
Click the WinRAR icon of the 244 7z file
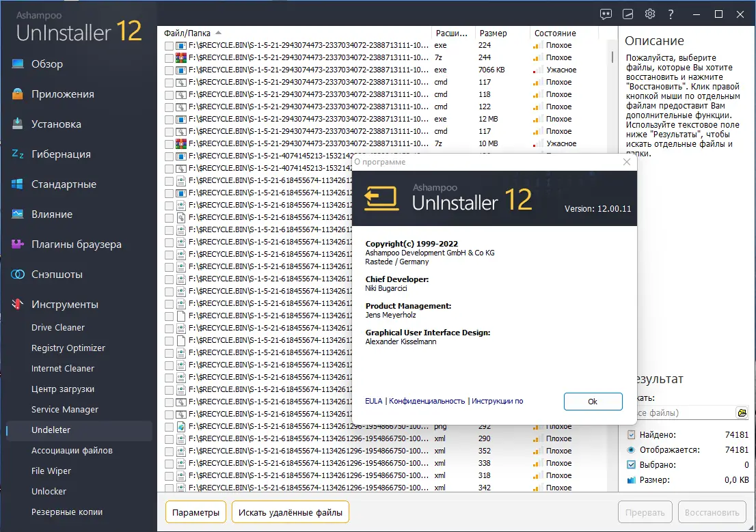(181, 57)
